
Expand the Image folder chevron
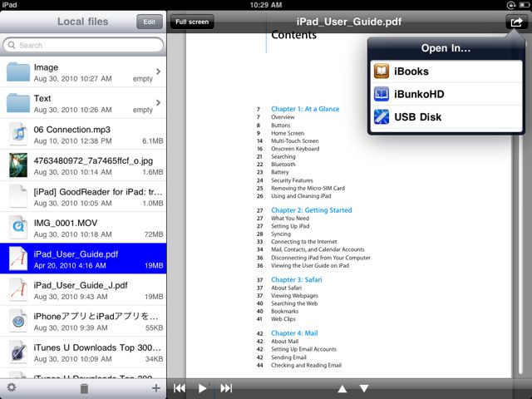click(x=159, y=71)
